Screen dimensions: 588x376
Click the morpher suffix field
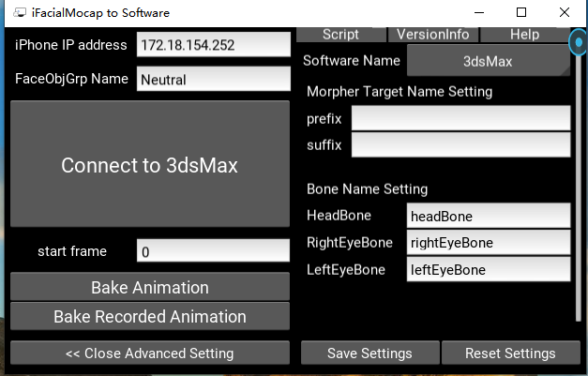[x=460, y=144]
